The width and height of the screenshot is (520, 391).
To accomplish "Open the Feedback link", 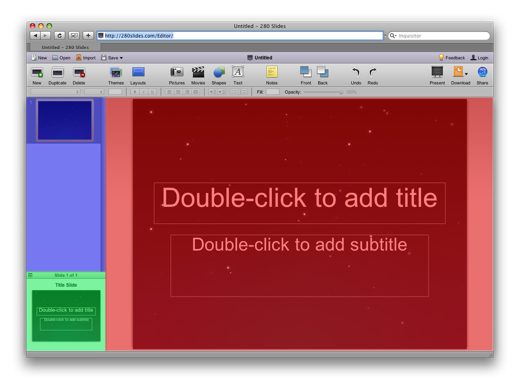I will [452, 58].
